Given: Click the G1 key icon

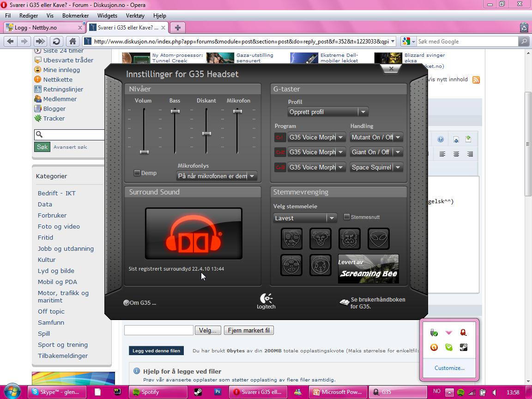Looking at the screenshot, I should point(280,138).
